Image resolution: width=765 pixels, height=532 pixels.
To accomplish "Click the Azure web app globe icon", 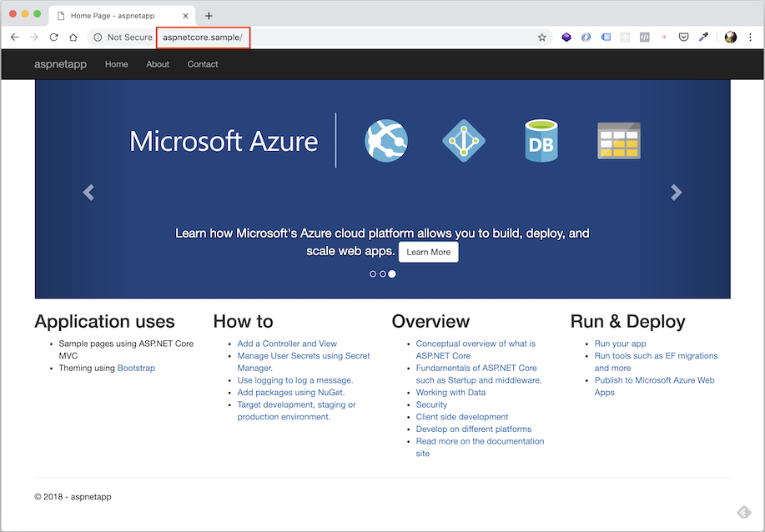I will pos(386,141).
